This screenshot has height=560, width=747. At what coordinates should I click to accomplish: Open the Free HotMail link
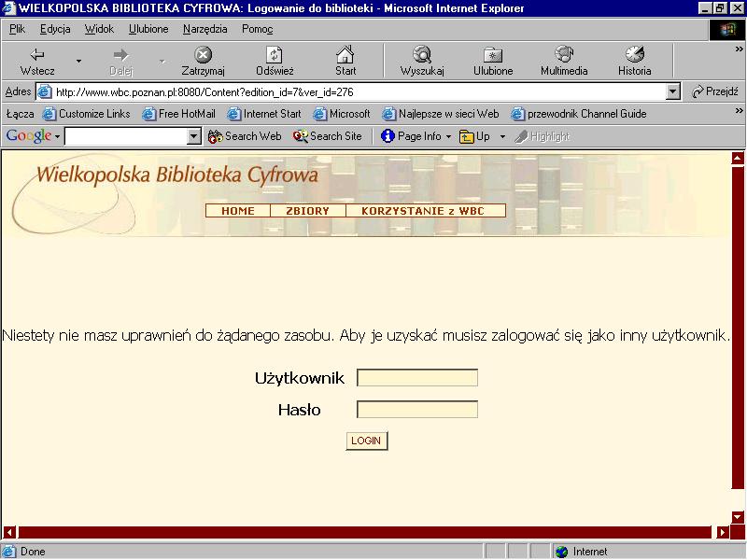pyautogui.click(x=178, y=114)
